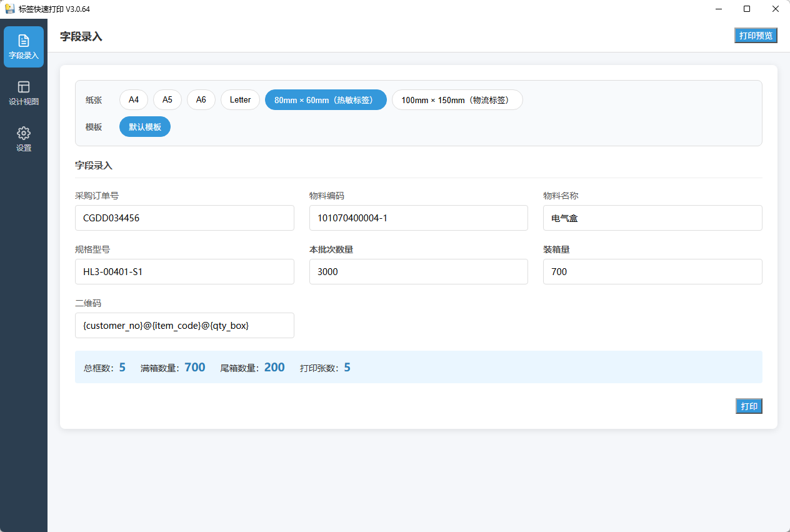Choose 100mm × 150mm logistics label paper
The height and width of the screenshot is (532, 790).
tap(457, 100)
